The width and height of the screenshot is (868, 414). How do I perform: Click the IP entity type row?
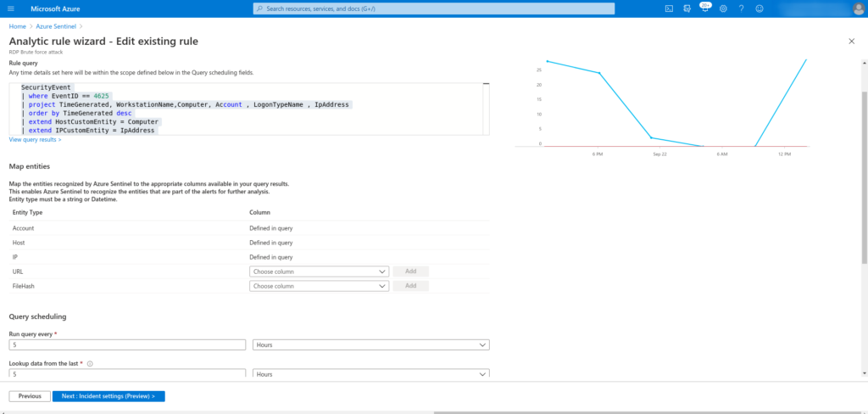[249, 257]
